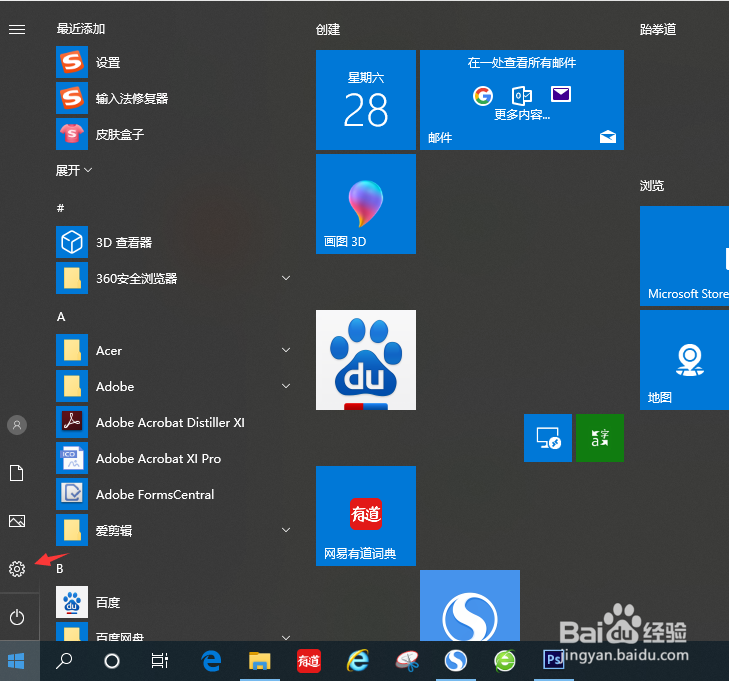Open the Sogou browser tile
The width and height of the screenshot is (729, 681).
tap(470, 605)
